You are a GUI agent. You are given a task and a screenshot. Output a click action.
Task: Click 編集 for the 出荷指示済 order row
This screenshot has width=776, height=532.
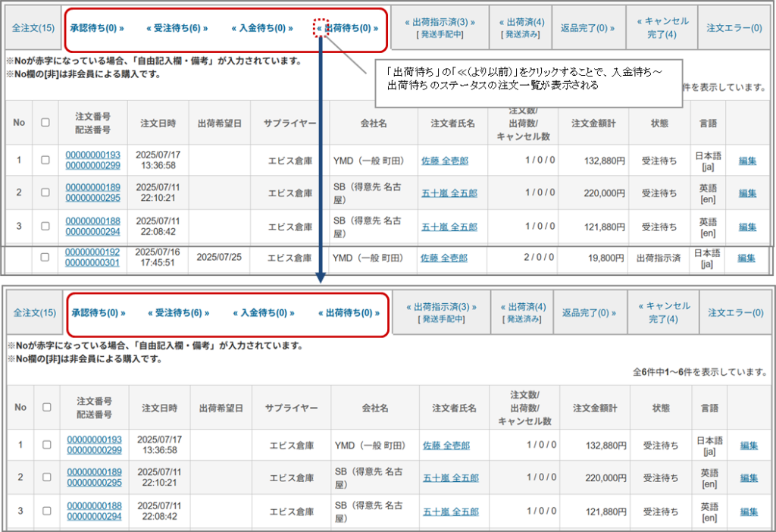click(746, 258)
